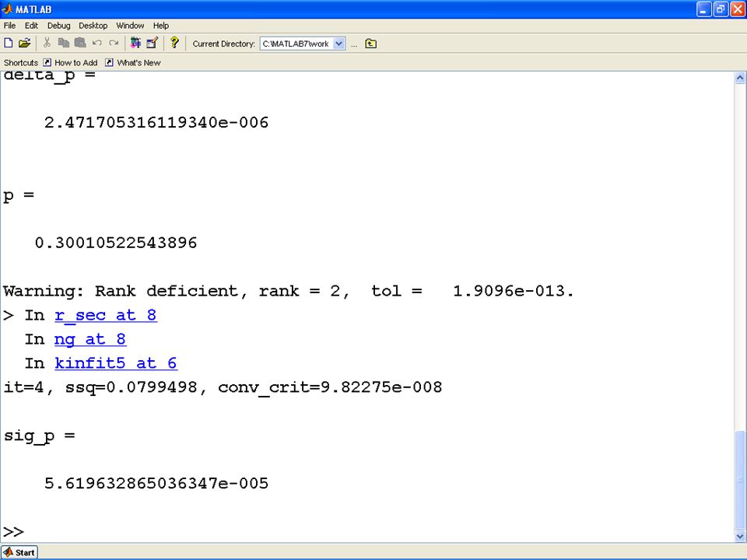747x560 pixels.
Task: Click the vertical scrollbar thumb
Action: click(x=740, y=481)
